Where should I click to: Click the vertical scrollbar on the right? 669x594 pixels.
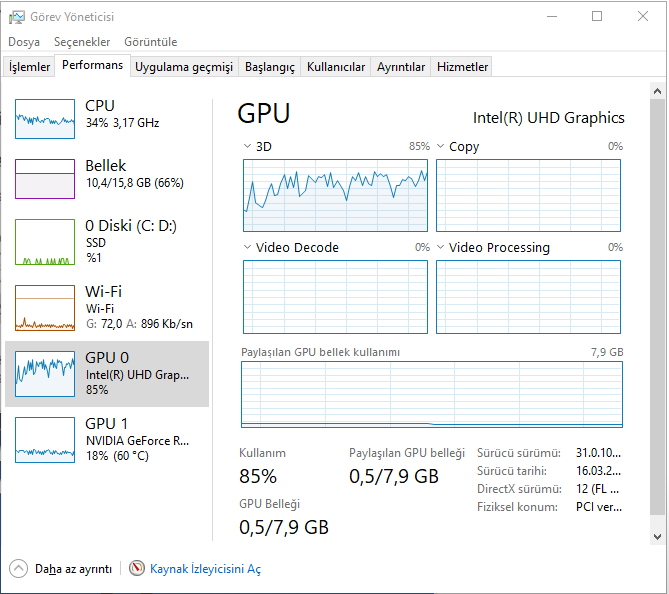click(657, 300)
